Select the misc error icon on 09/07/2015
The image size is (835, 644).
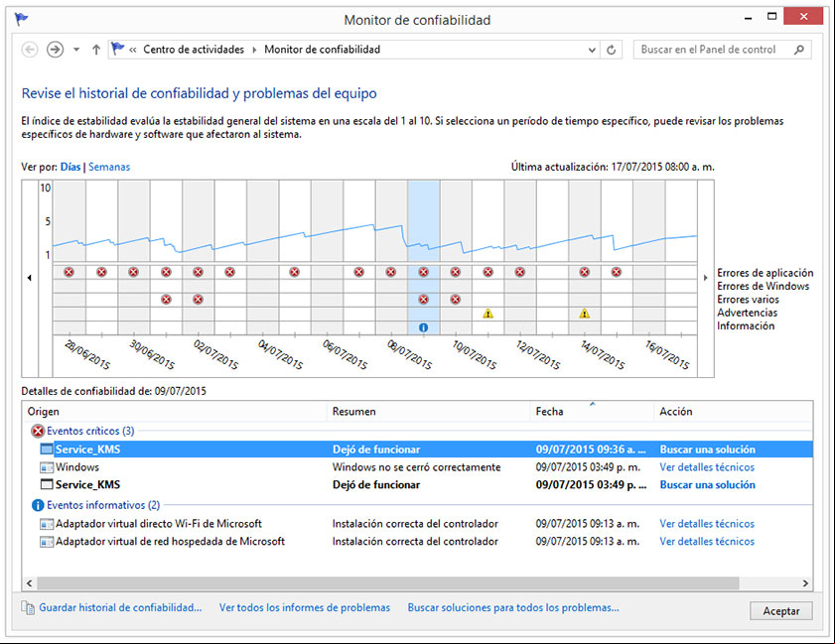423,299
